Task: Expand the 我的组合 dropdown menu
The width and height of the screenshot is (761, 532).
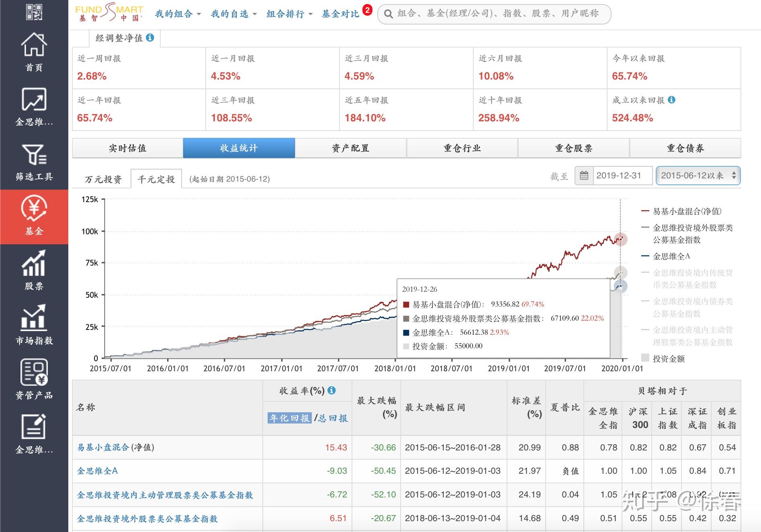Action: (x=178, y=14)
